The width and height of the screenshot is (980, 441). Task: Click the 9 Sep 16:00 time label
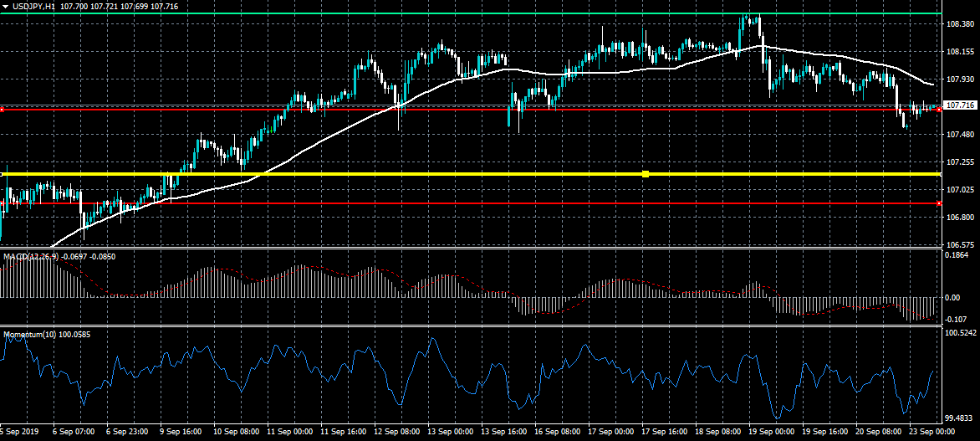tap(181, 432)
